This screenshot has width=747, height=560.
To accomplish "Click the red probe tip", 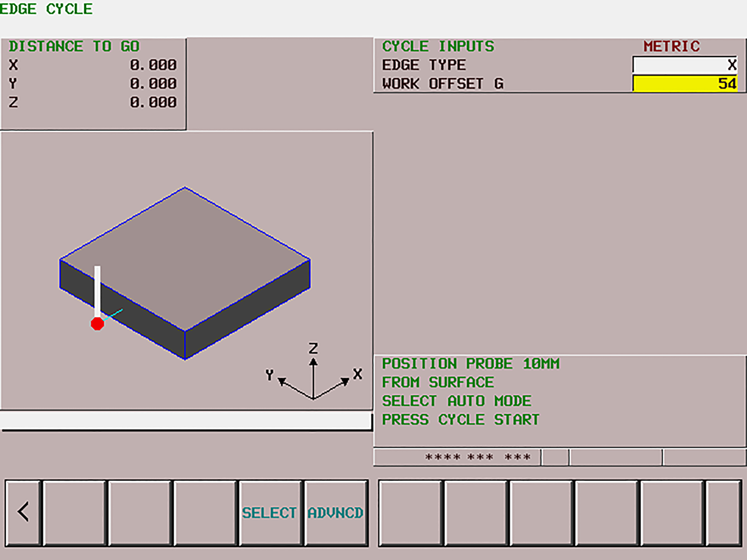I will tap(97, 324).
